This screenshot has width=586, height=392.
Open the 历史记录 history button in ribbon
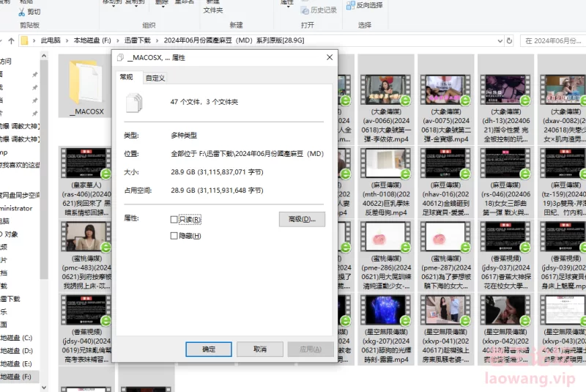319,10
